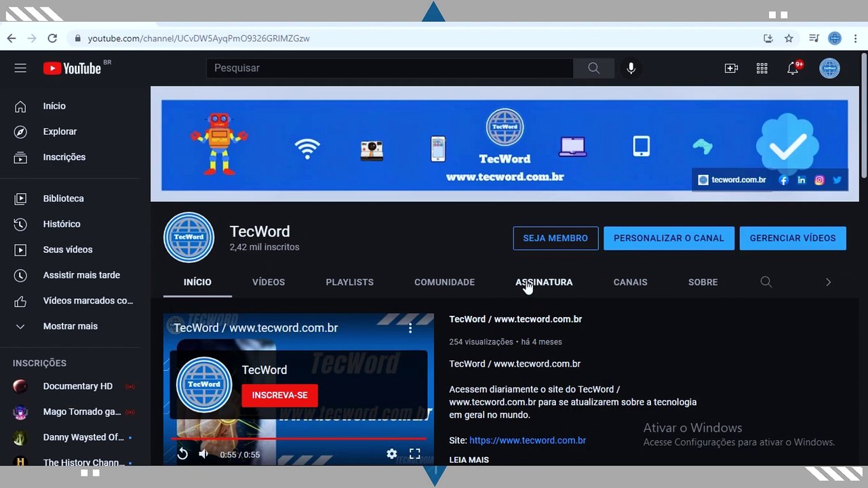Start voice search with the microphone
868x488 pixels.
[x=631, y=68]
